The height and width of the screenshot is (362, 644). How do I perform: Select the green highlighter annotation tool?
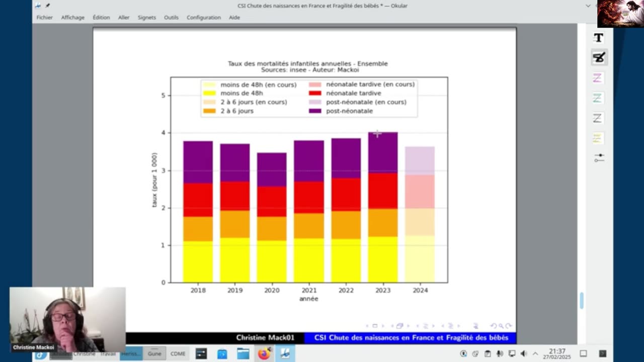(x=597, y=98)
